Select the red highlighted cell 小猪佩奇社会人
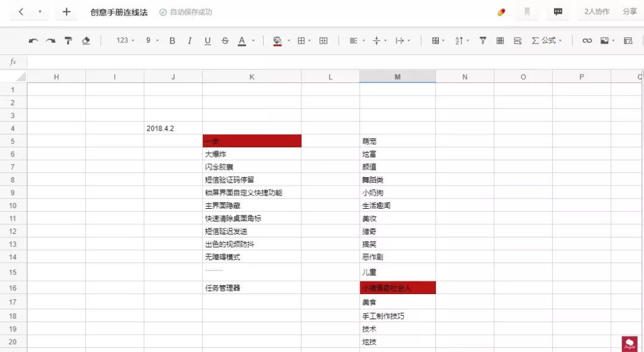This screenshot has width=644, height=352. click(397, 288)
